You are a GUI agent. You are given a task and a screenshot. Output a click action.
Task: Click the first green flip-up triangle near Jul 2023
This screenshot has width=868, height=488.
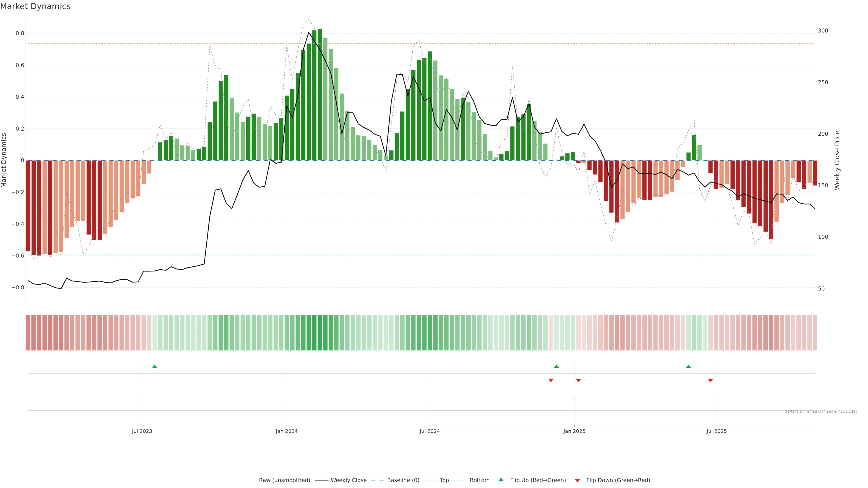point(155,366)
